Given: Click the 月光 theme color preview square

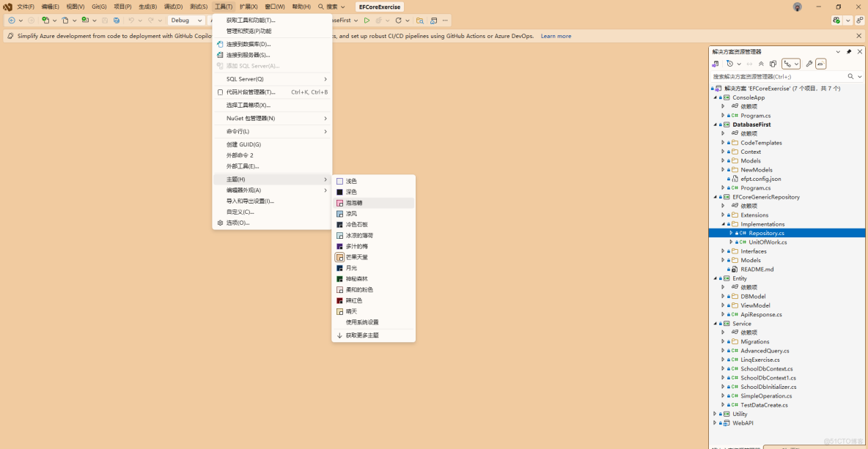Looking at the screenshot, I should pyautogui.click(x=339, y=267).
